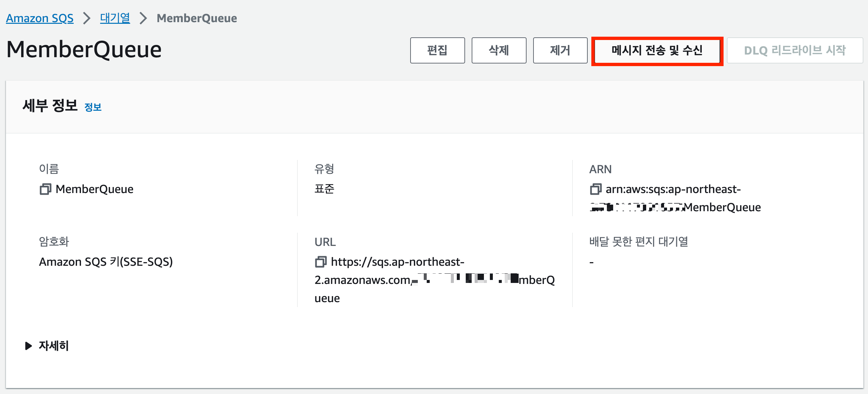Click the 제거 purge button

point(560,51)
